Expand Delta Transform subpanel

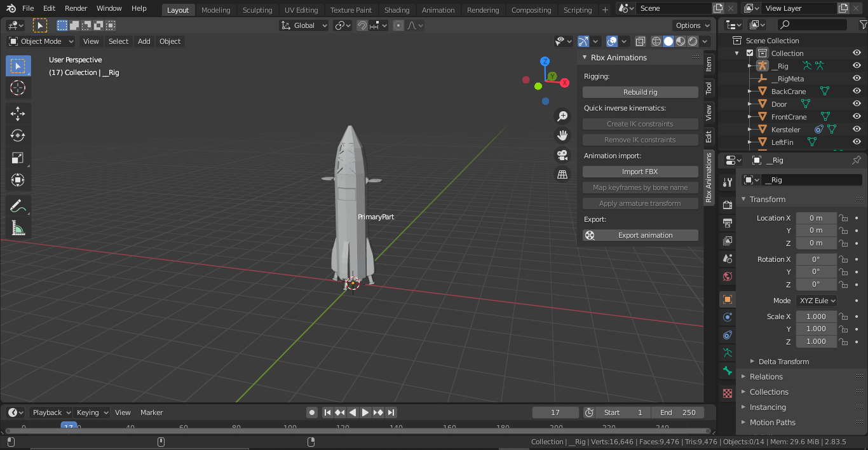[x=752, y=361]
